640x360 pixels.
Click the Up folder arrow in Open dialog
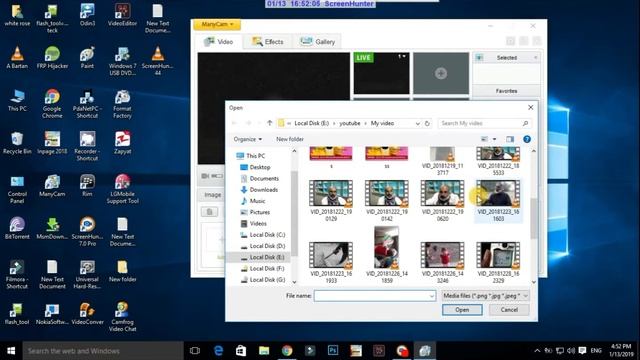[269, 123]
